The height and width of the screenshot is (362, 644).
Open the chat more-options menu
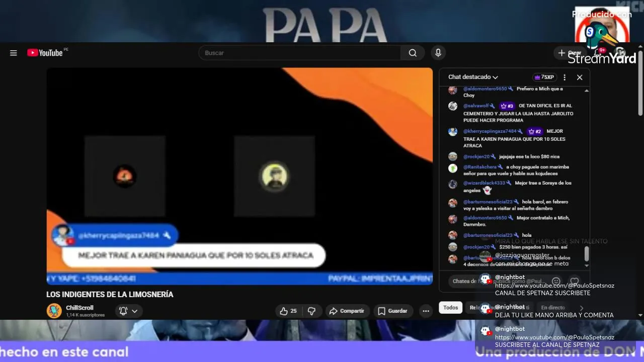click(565, 77)
